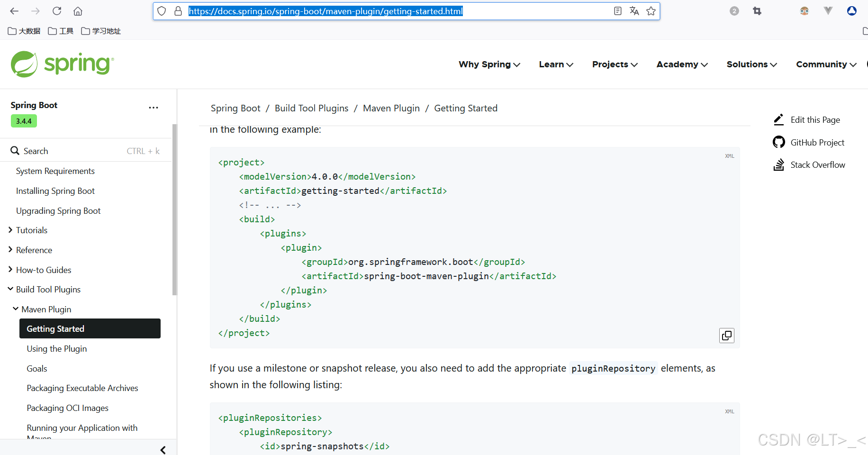Expand the Reference tree section
The image size is (868, 455).
click(x=9, y=250)
